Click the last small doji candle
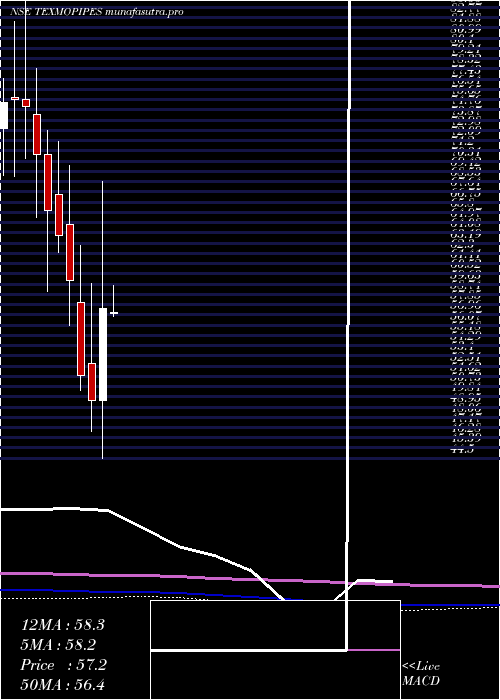The width and height of the screenshot is (500, 700). click(x=113, y=313)
